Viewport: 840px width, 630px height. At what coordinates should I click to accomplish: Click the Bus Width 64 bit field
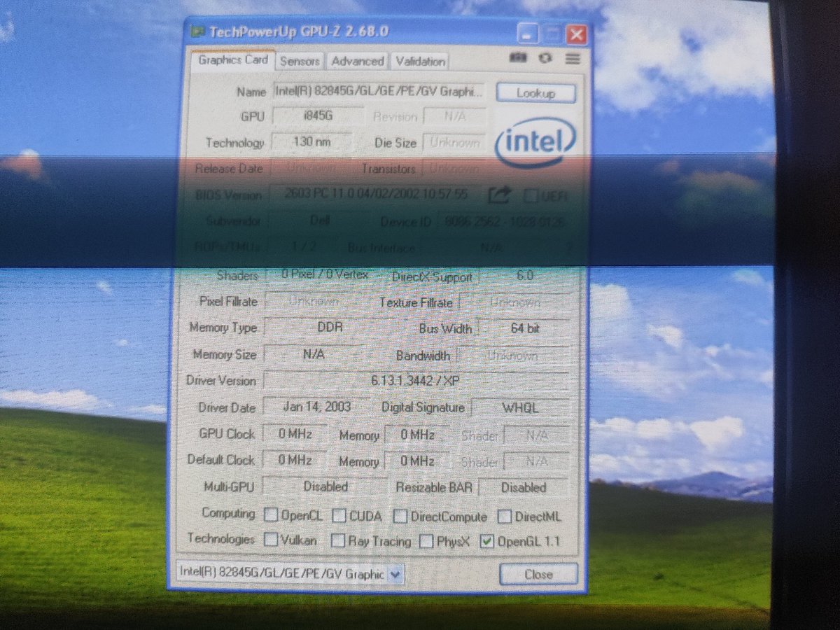coord(525,328)
